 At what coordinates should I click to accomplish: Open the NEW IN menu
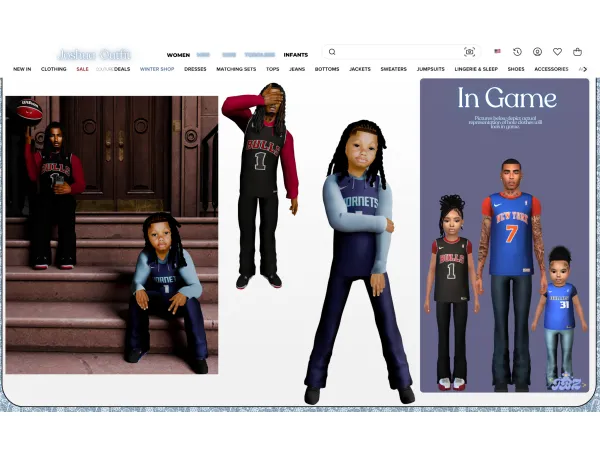[x=22, y=69]
